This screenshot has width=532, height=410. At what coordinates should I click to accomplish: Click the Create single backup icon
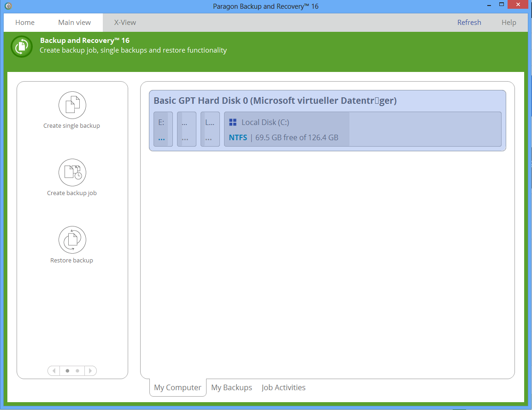pyautogui.click(x=72, y=105)
